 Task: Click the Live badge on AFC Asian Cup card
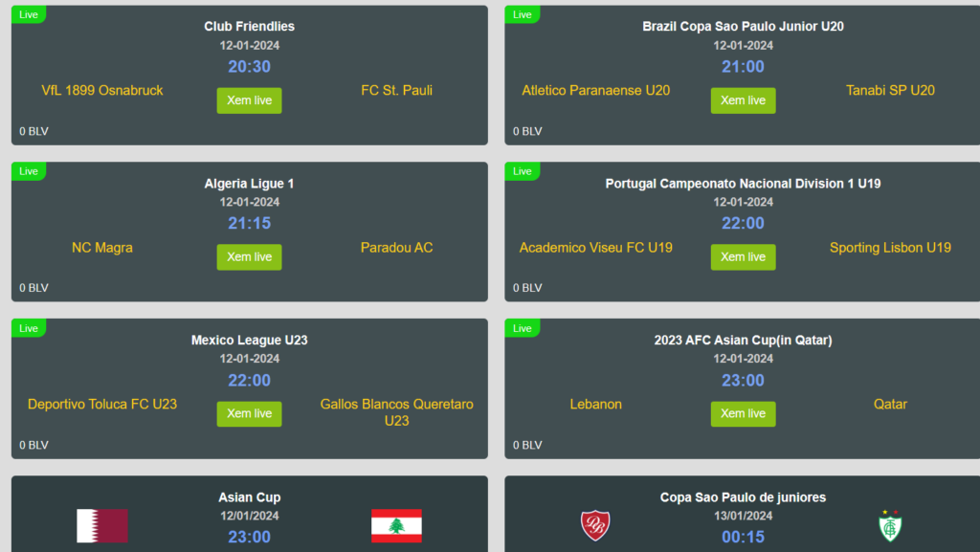tap(523, 328)
